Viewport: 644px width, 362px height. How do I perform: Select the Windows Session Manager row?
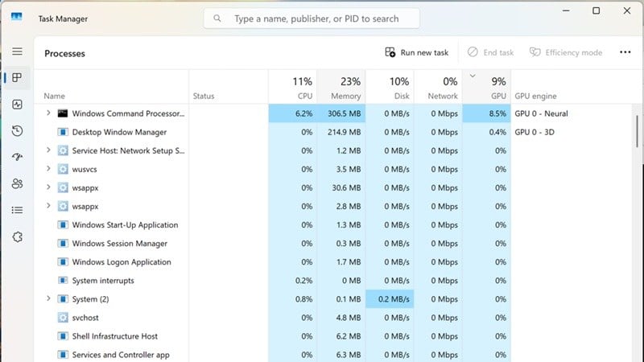(332, 244)
